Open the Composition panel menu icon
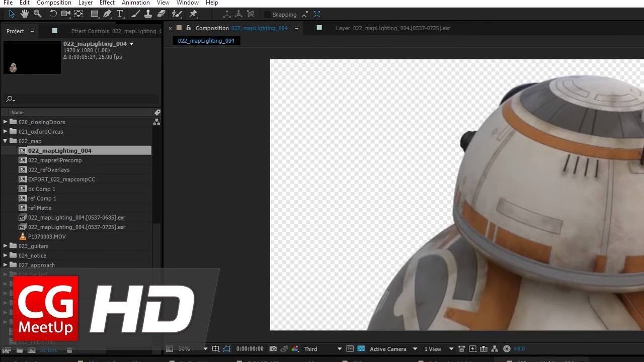Image resolution: width=644 pixels, height=362 pixels. point(296,28)
